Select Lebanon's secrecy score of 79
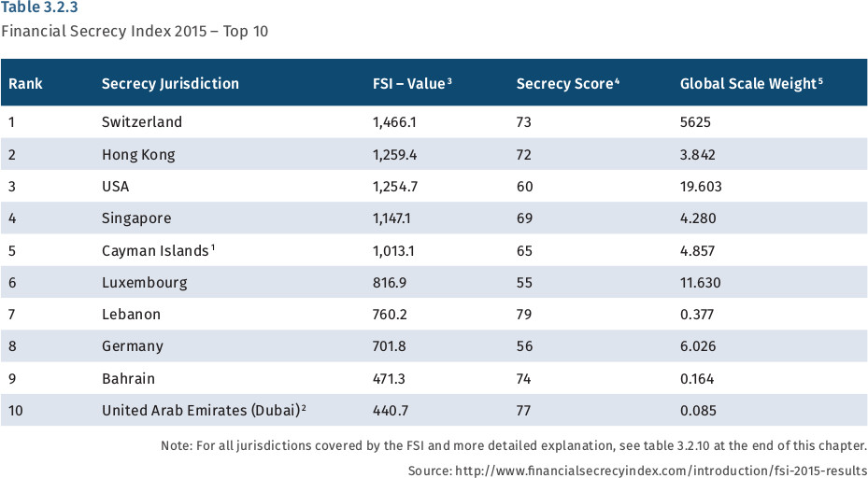868x478 pixels. [525, 314]
